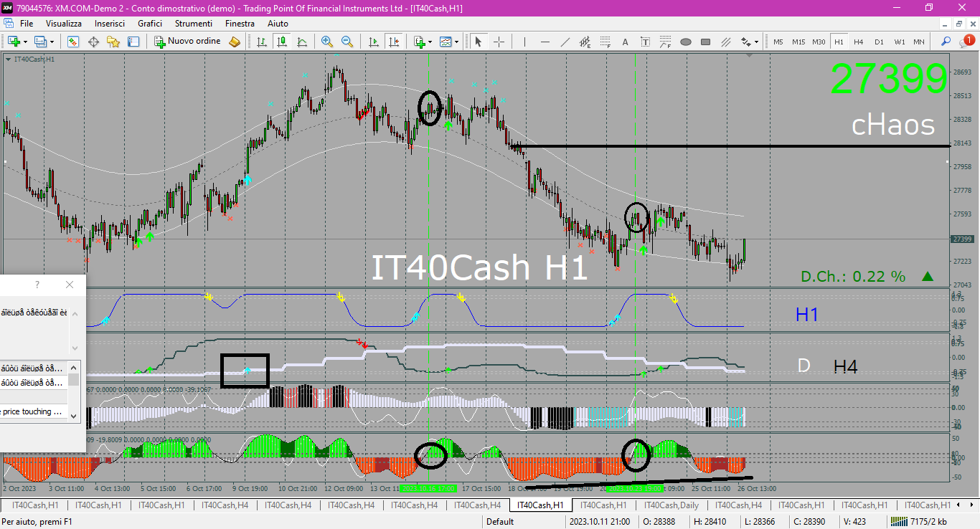Zoom out on the chart

347,42
